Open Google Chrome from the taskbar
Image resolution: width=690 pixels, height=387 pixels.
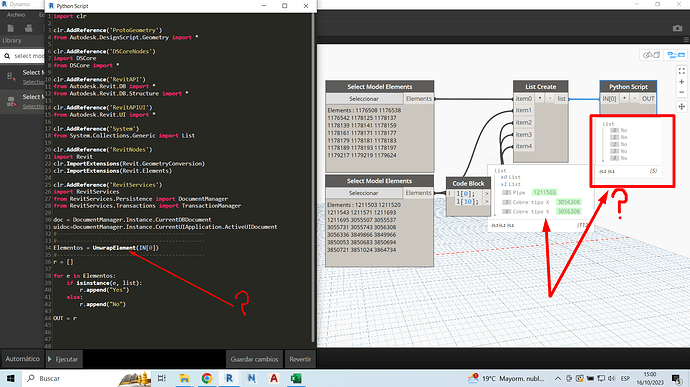207,378
